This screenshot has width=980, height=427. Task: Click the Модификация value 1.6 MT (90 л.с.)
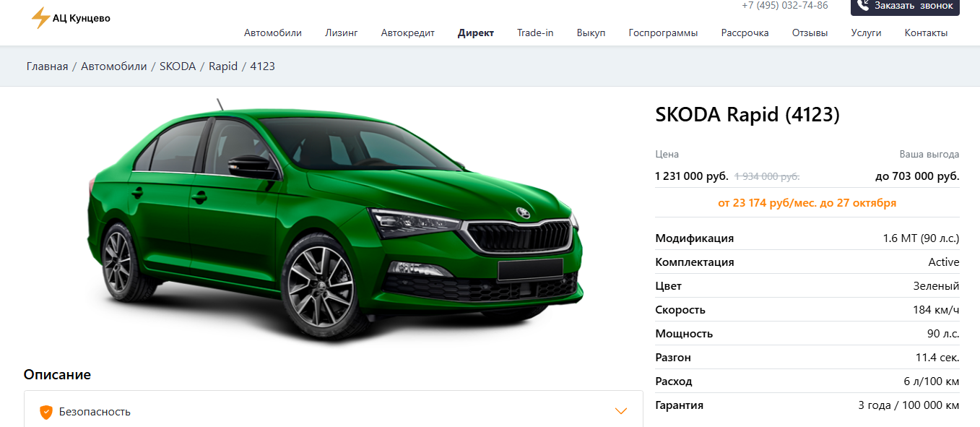(922, 238)
